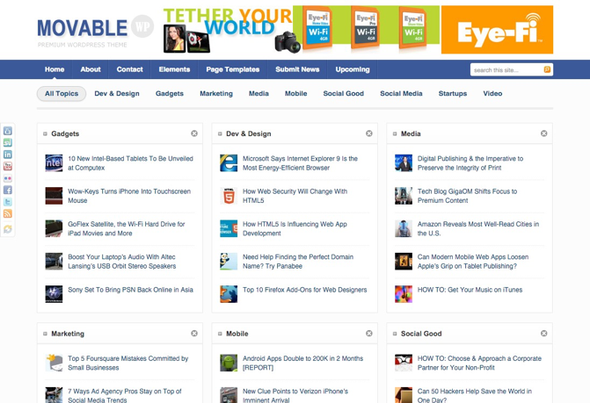Select the Social Media topic tab

click(x=401, y=94)
